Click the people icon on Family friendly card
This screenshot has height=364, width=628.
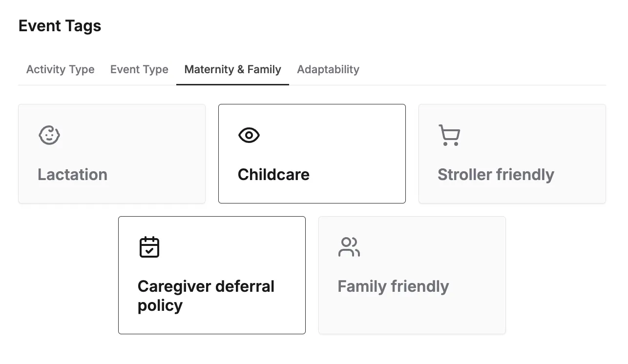[x=349, y=247]
